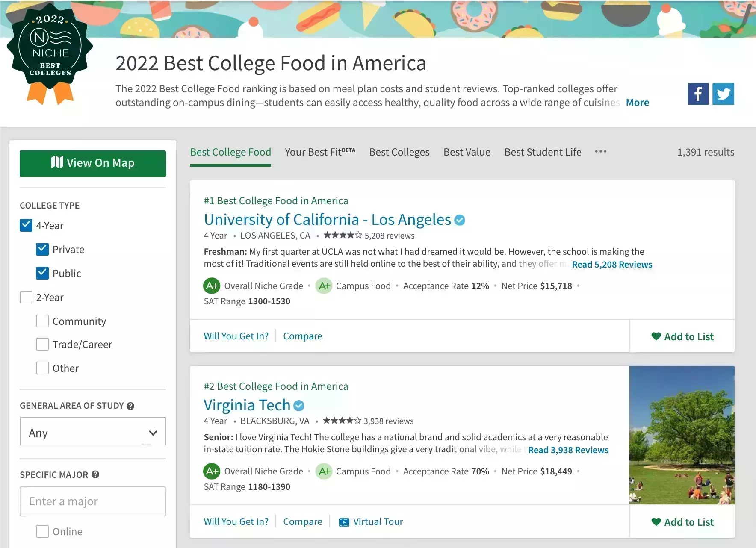Click heart icon on UCLA Add to List
Screen dimensions: 756x548
pyautogui.click(x=656, y=336)
